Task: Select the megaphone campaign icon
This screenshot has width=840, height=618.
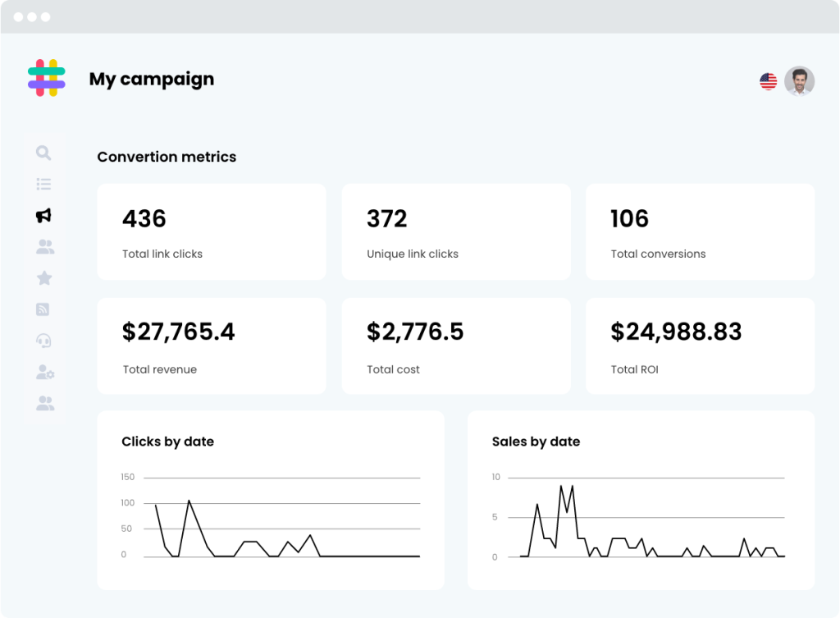Action: point(44,215)
